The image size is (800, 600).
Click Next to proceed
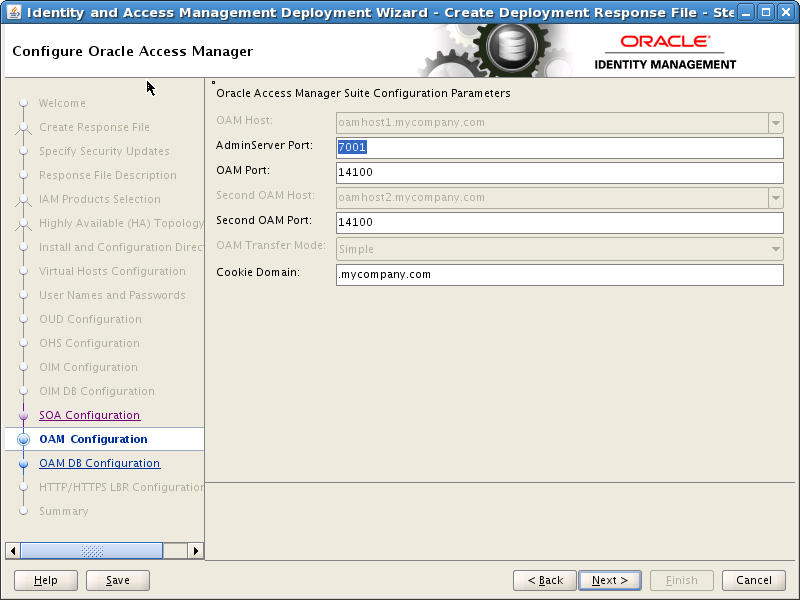click(x=610, y=580)
